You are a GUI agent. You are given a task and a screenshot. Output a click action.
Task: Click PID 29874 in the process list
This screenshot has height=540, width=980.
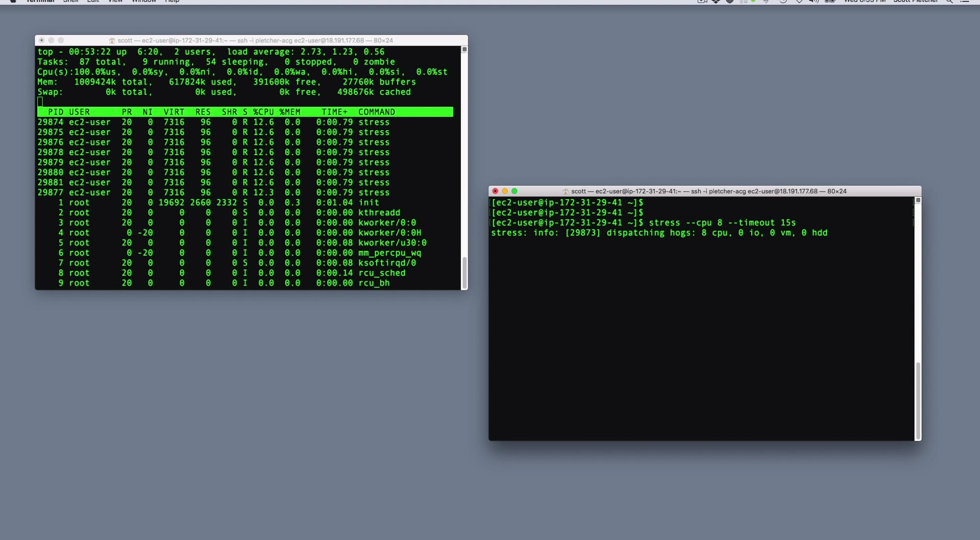51,122
